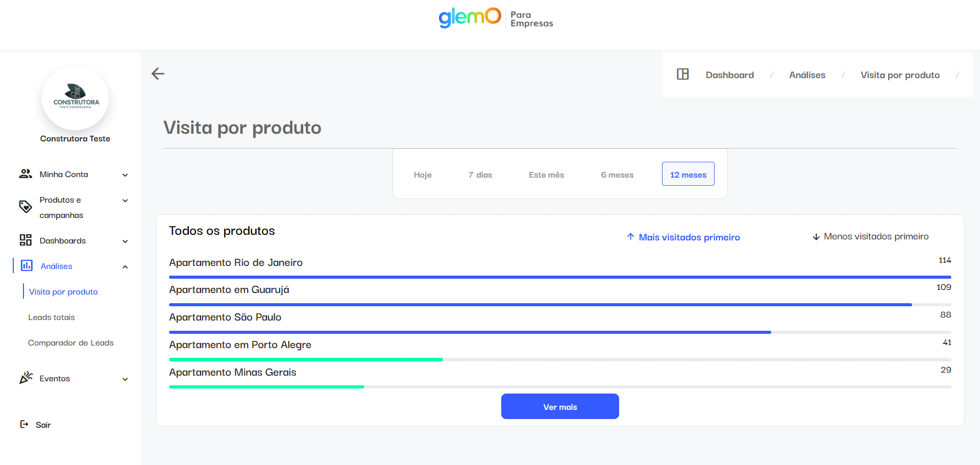980x465 pixels.
Task: Open the Análises breadcrumb link
Action: [x=807, y=75]
